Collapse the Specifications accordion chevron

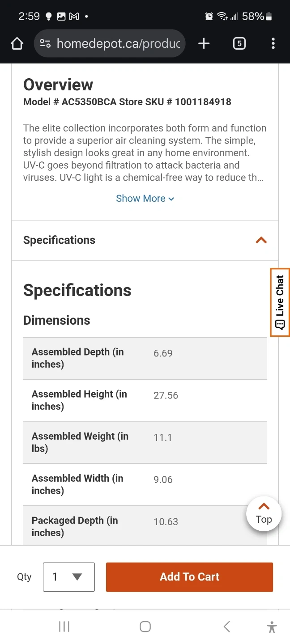261,240
